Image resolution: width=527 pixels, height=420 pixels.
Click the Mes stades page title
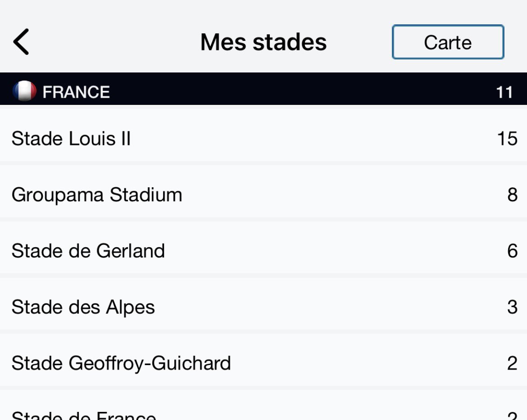pos(263,42)
